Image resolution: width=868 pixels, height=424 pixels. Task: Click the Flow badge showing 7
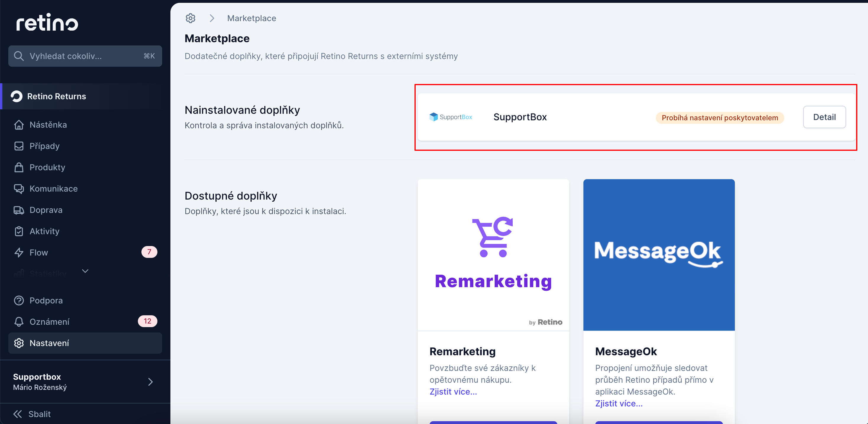(149, 252)
